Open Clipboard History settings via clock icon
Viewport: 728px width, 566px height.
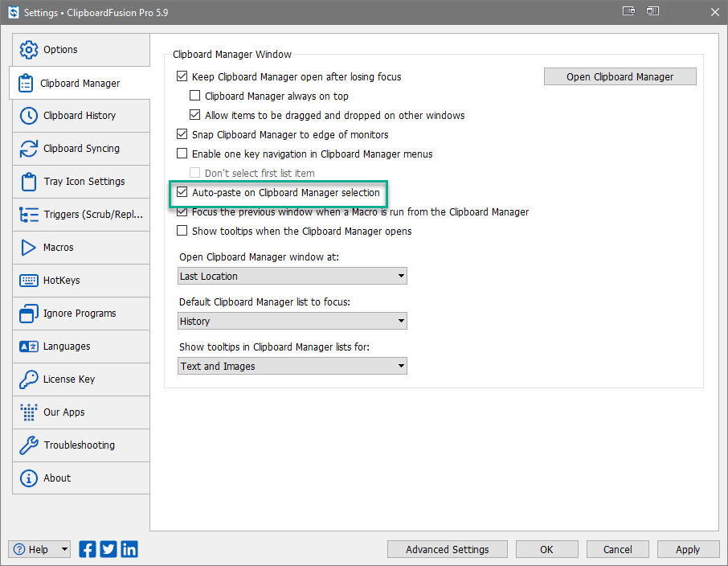pyautogui.click(x=78, y=116)
